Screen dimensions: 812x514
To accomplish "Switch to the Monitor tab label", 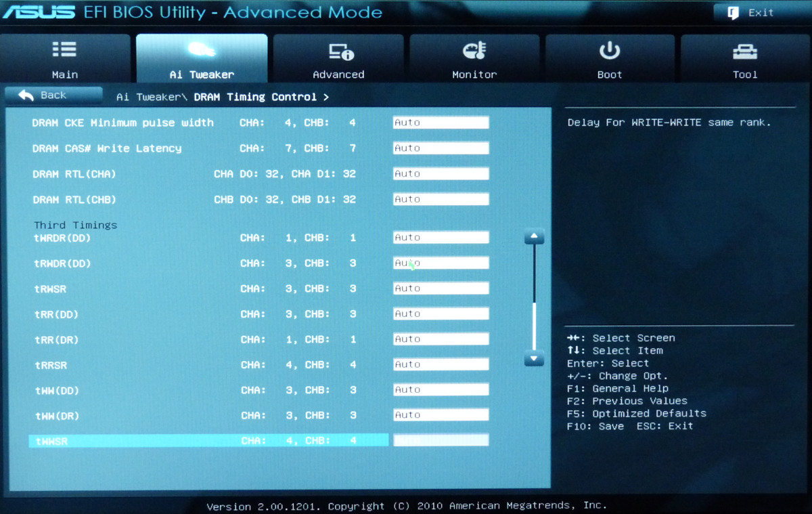I will 474,74.
